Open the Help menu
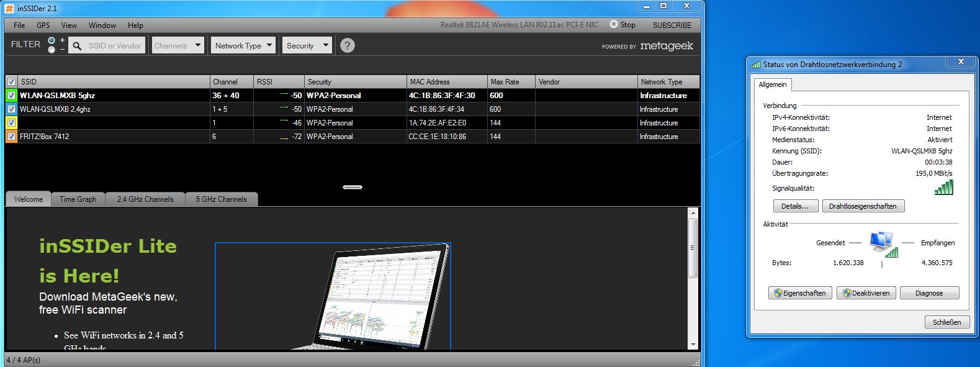Image resolution: width=980 pixels, height=367 pixels. 135,25
